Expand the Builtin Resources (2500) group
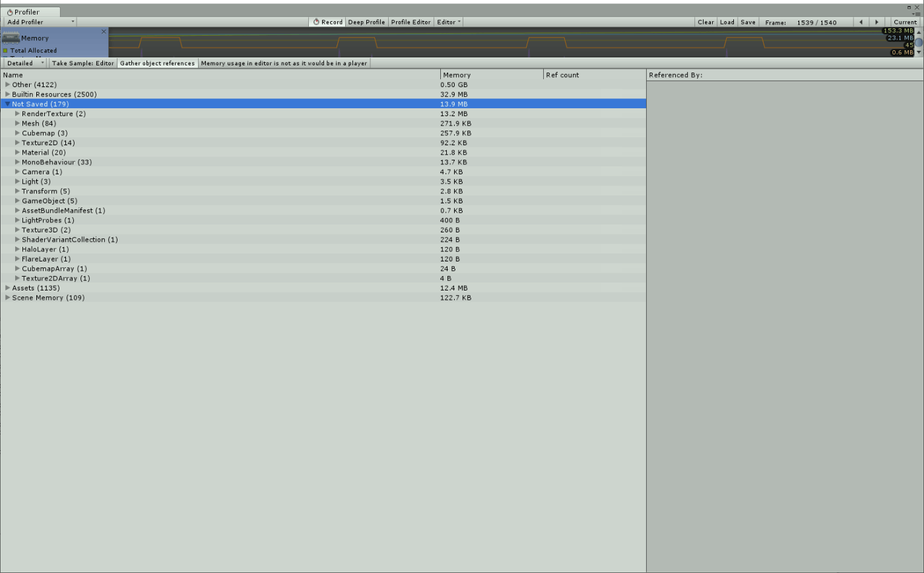 (8, 94)
